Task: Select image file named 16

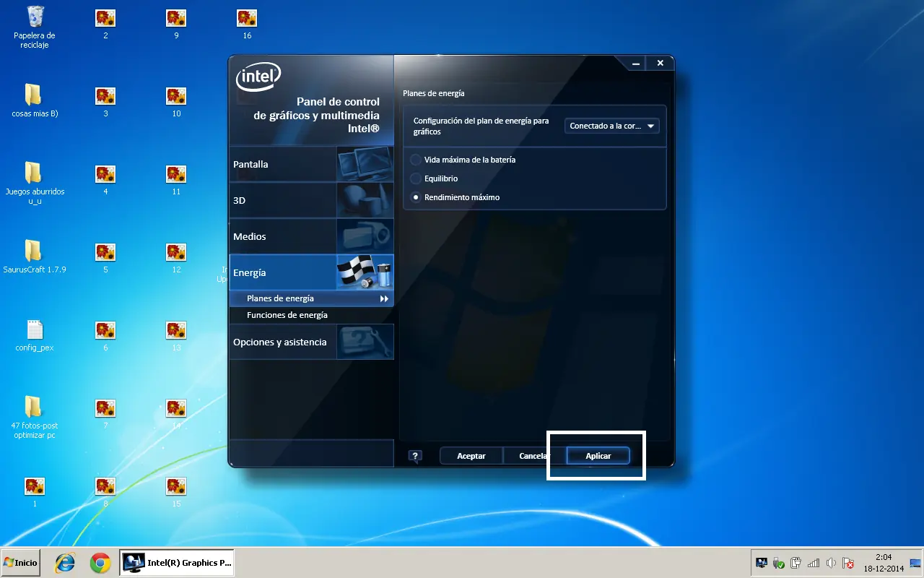Action: tap(247, 23)
